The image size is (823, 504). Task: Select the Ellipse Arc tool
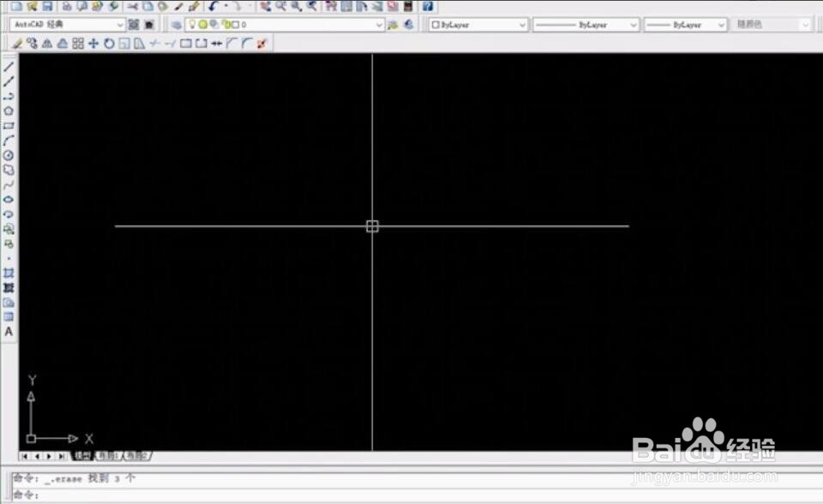point(9,214)
